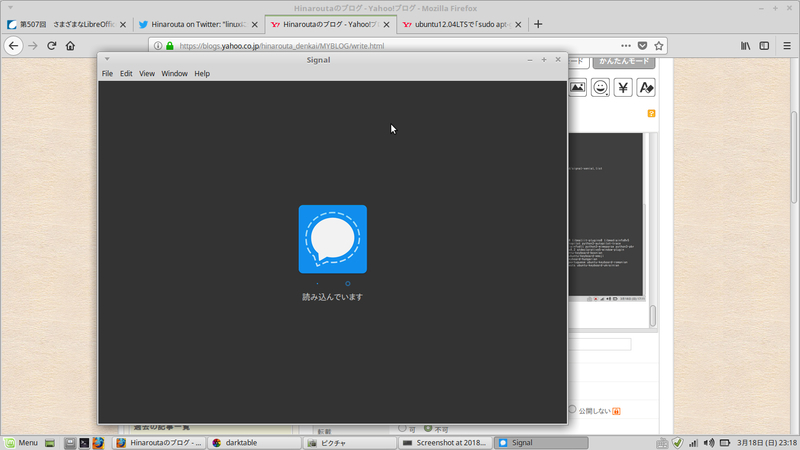Switch to the Hinaroutaのブログ tab
The height and width of the screenshot is (450, 800).
pyautogui.click(x=330, y=24)
